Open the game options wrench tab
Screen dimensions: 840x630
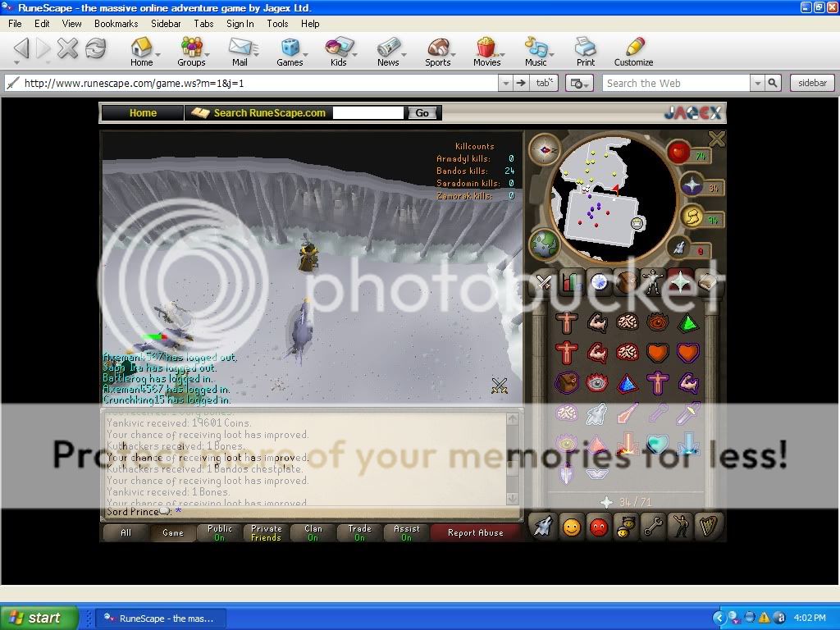pos(653,526)
